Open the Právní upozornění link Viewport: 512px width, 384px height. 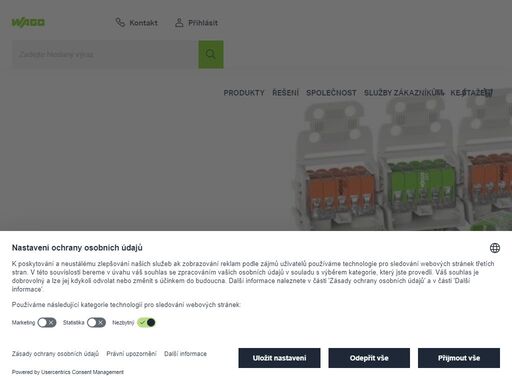click(131, 354)
